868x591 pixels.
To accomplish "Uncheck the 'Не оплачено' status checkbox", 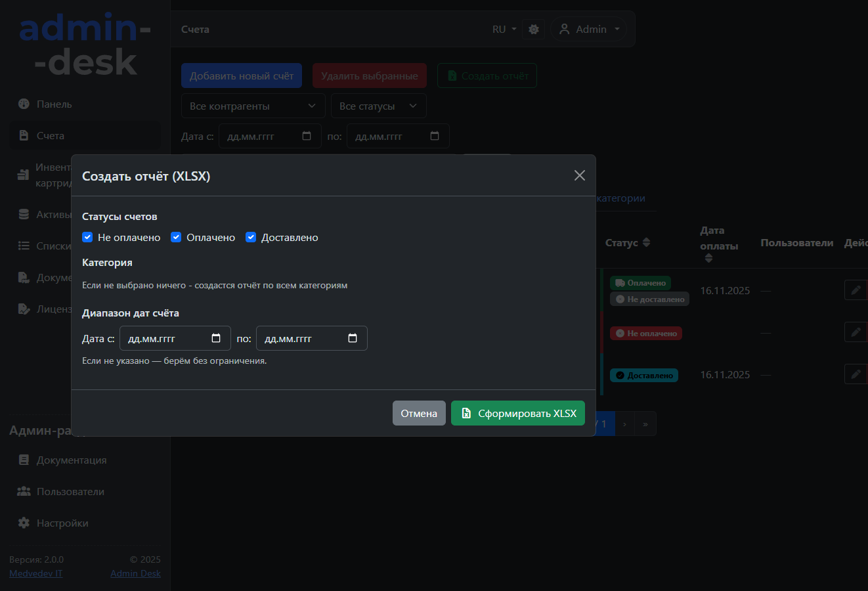I will pyautogui.click(x=87, y=237).
